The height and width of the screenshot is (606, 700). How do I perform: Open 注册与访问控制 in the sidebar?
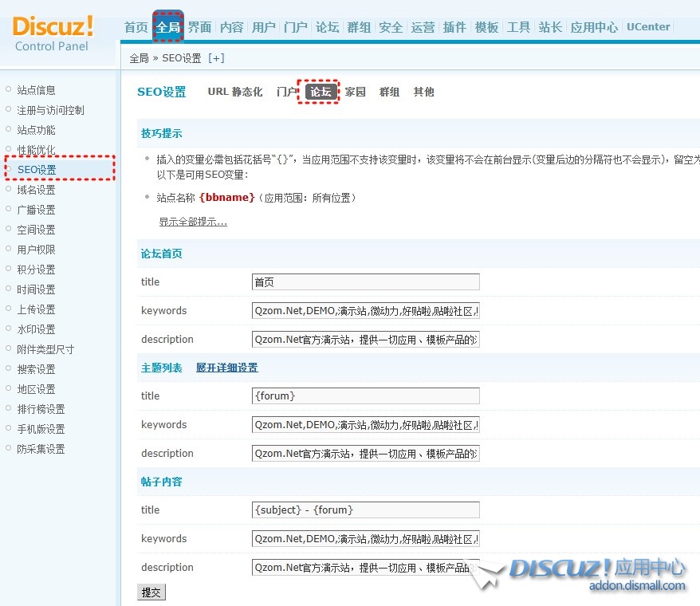point(50,110)
